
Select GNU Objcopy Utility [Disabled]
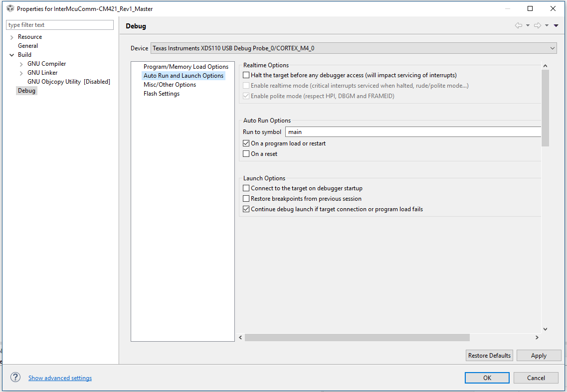[69, 82]
